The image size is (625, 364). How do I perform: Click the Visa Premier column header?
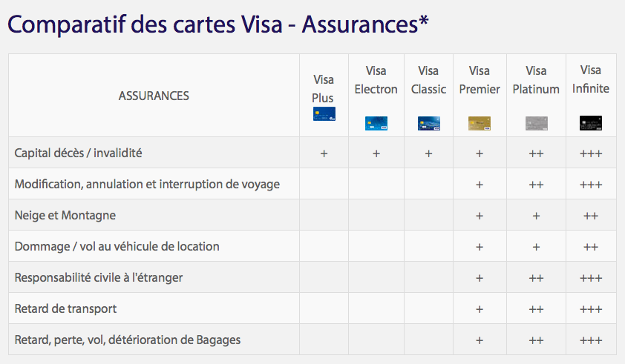tap(480, 80)
